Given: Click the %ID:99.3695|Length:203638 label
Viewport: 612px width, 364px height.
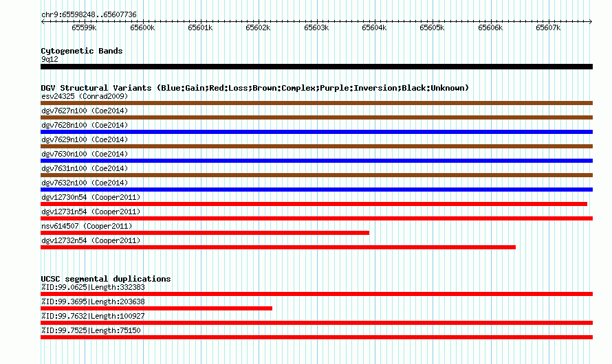Looking at the screenshot, I should (93, 302).
